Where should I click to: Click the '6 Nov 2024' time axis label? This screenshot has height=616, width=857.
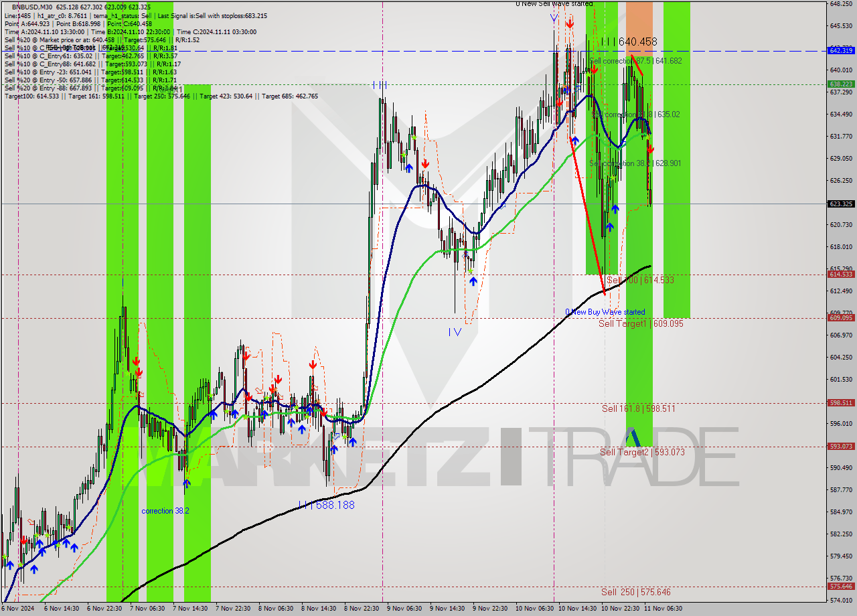point(17,609)
